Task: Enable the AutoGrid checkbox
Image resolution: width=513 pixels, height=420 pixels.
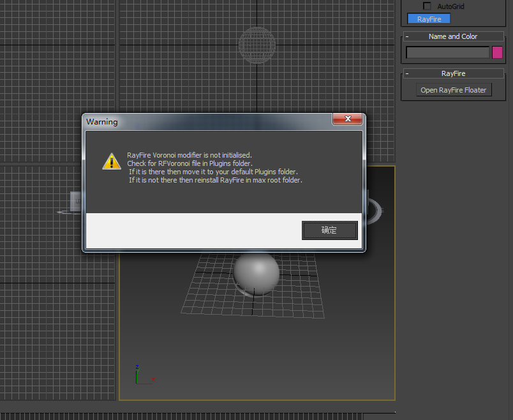Action: tap(427, 6)
